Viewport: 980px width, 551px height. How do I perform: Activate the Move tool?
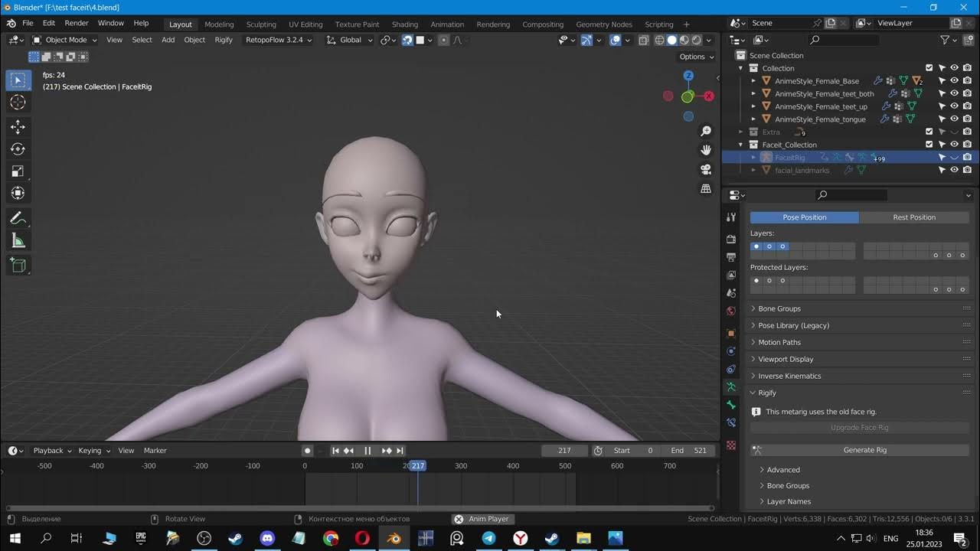[18, 127]
